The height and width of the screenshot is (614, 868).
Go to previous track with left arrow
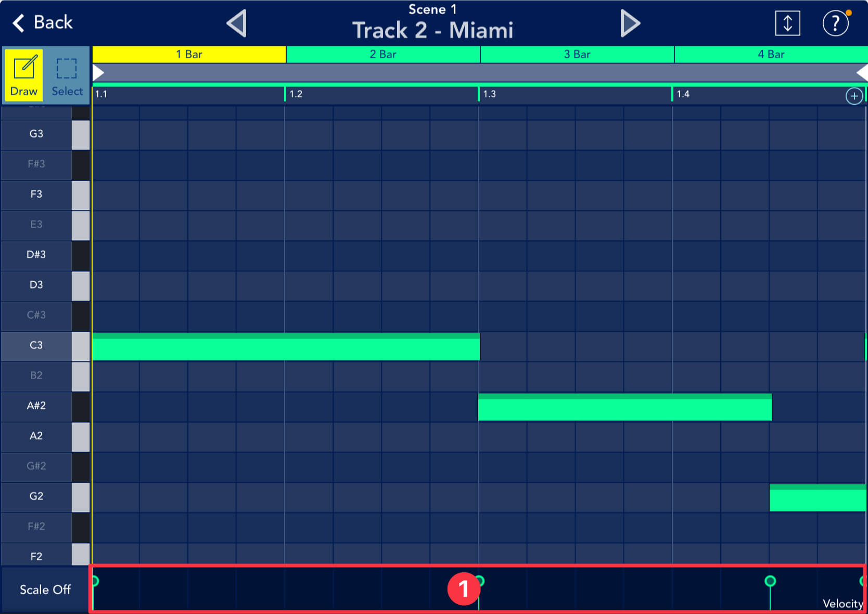pos(237,23)
